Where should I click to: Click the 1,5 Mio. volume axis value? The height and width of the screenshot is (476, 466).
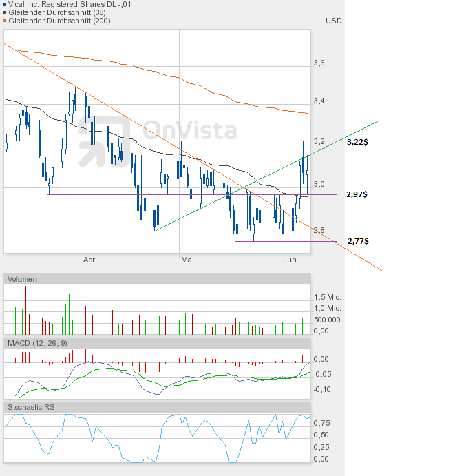click(x=328, y=297)
